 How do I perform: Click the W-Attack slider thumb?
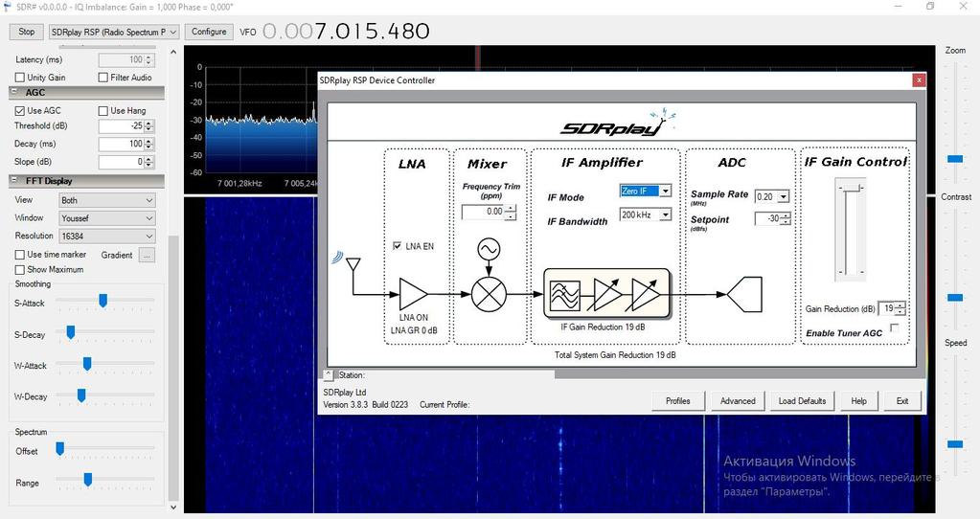(x=87, y=364)
